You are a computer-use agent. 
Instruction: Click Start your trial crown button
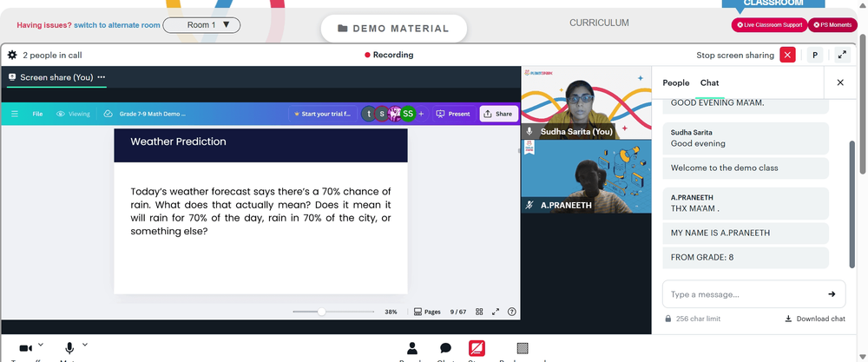(x=323, y=114)
